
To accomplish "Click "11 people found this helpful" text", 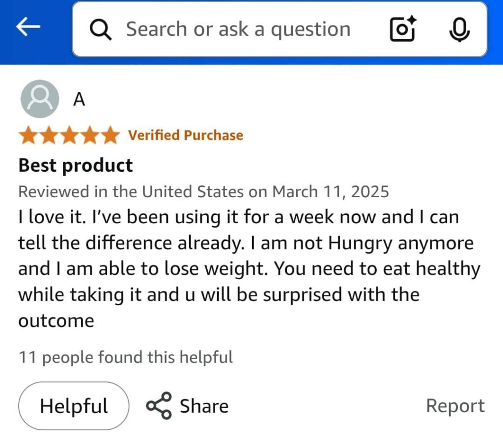I will click(x=126, y=357).
